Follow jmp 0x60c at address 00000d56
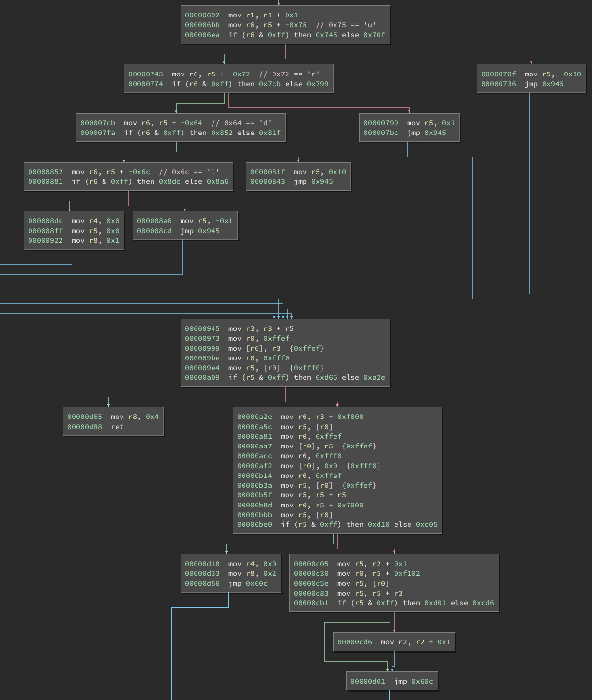Viewport: 592px width, 700px height. [x=248, y=583]
